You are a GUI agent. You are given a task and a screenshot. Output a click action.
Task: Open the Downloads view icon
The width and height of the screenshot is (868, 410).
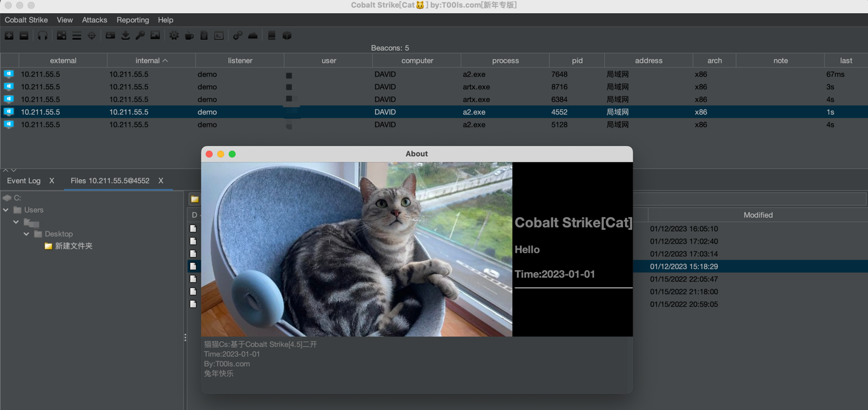tap(126, 36)
